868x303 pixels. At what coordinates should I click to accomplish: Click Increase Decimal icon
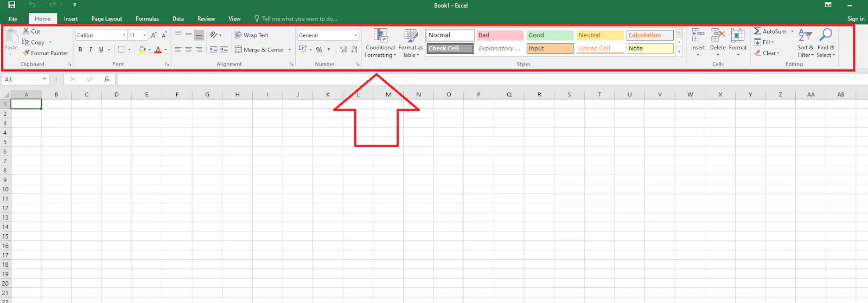point(343,49)
